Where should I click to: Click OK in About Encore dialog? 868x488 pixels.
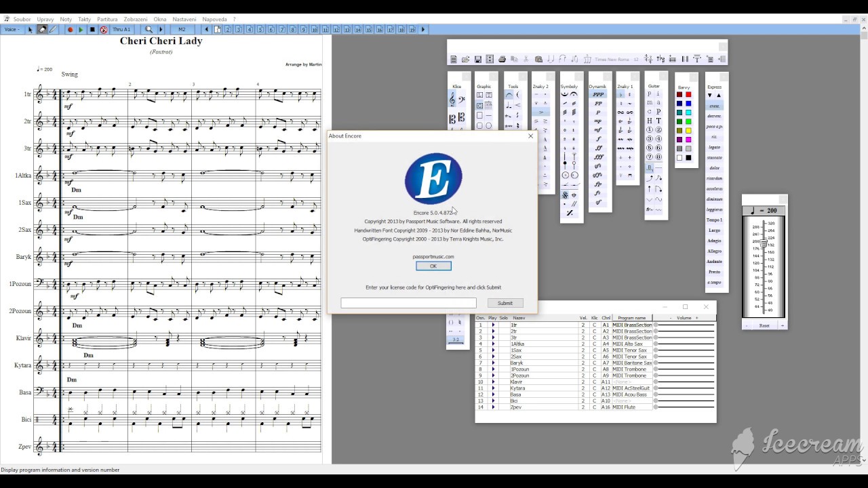click(x=433, y=266)
